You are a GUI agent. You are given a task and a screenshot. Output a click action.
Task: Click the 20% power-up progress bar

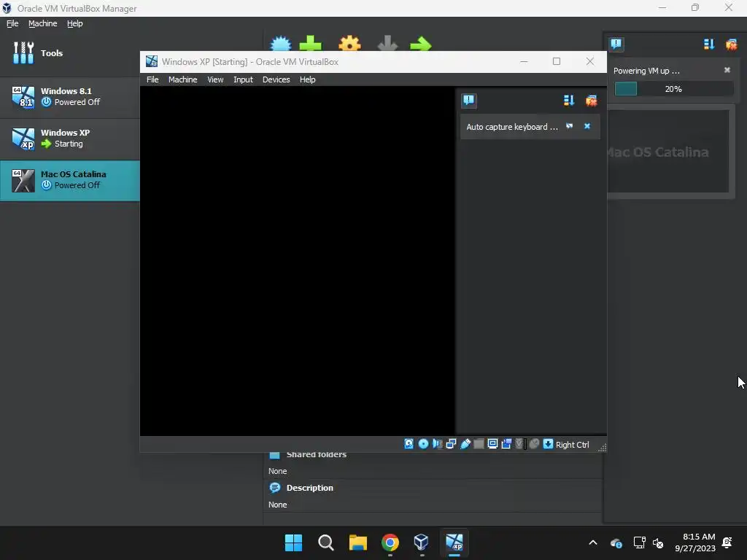click(673, 88)
